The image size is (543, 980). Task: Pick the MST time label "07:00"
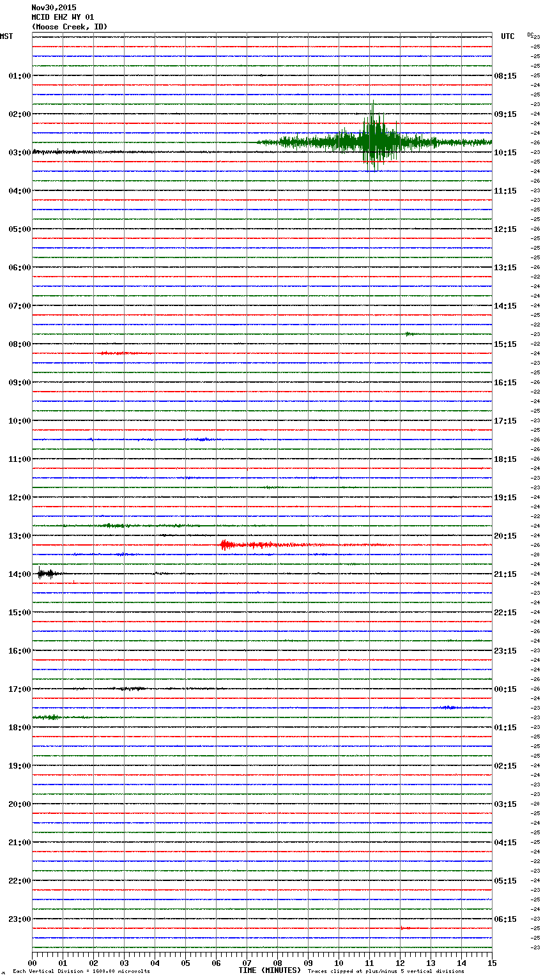click(20, 306)
